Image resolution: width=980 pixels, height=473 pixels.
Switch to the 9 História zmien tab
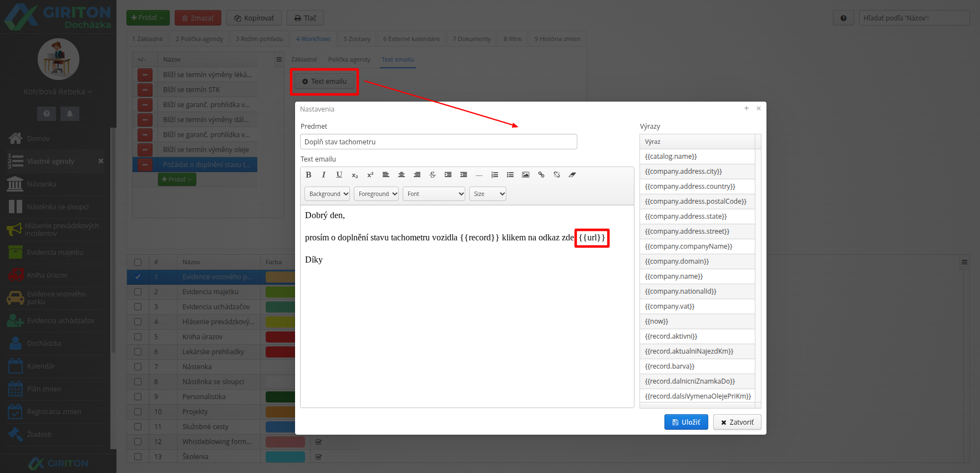click(x=557, y=39)
